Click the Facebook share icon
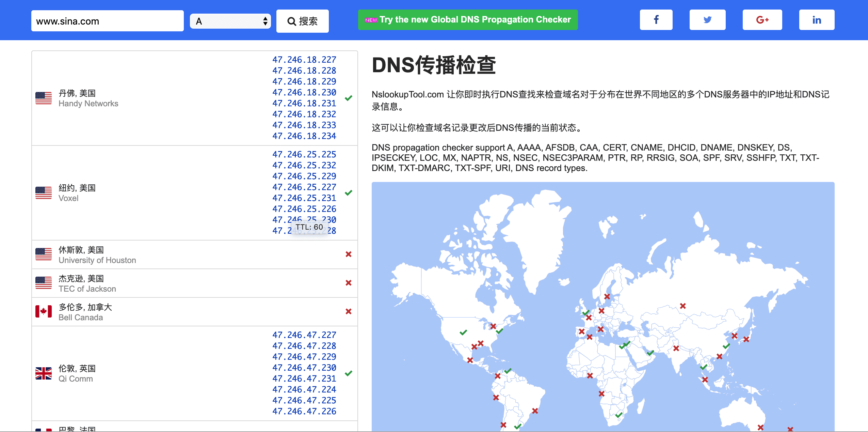This screenshot has height=432, width=868. click(x=656, y=20)
